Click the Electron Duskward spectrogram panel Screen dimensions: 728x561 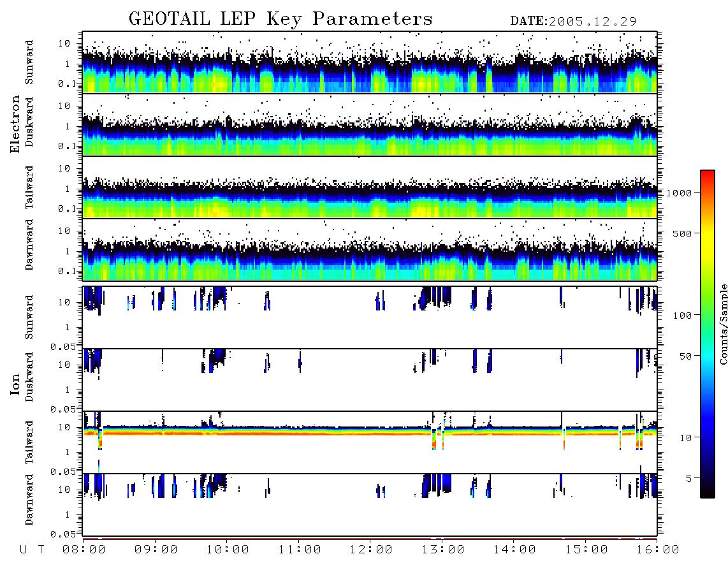370,124
